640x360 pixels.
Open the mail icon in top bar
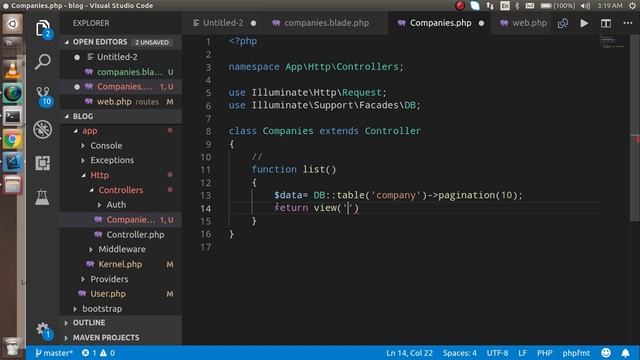(x=530, y=5)
